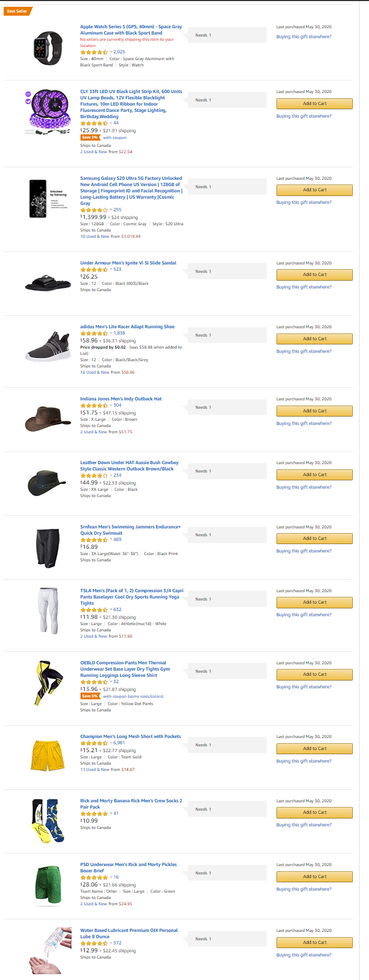This screenshot has width=369, height=980.
Task: Open TSLA Men's Compression Capri Pants title link
Action: [132, 597]
